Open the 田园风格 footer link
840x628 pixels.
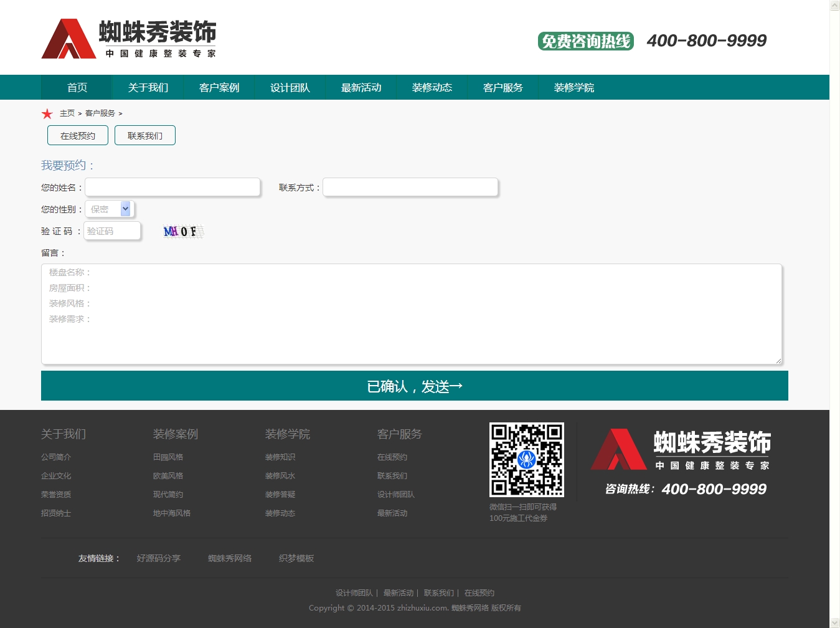pos(168,457)
